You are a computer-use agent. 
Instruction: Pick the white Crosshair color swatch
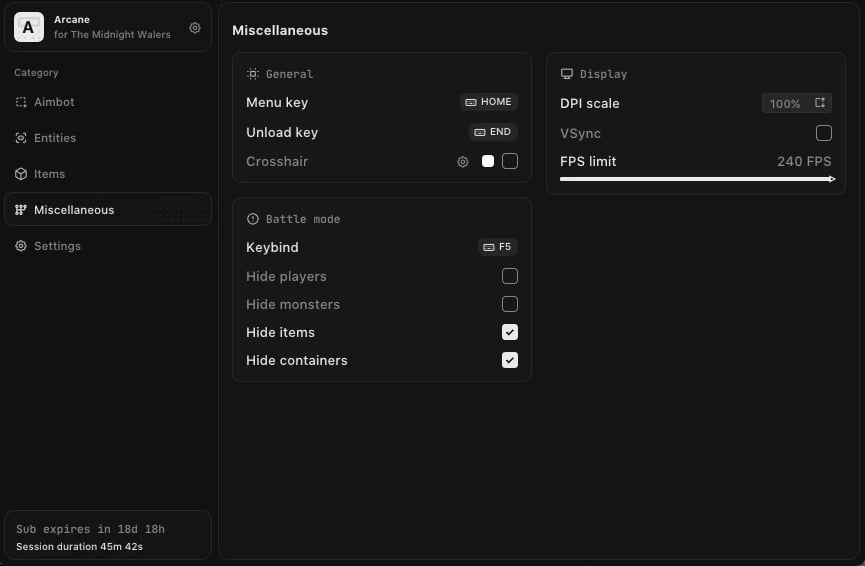click(x=488, y=161)
